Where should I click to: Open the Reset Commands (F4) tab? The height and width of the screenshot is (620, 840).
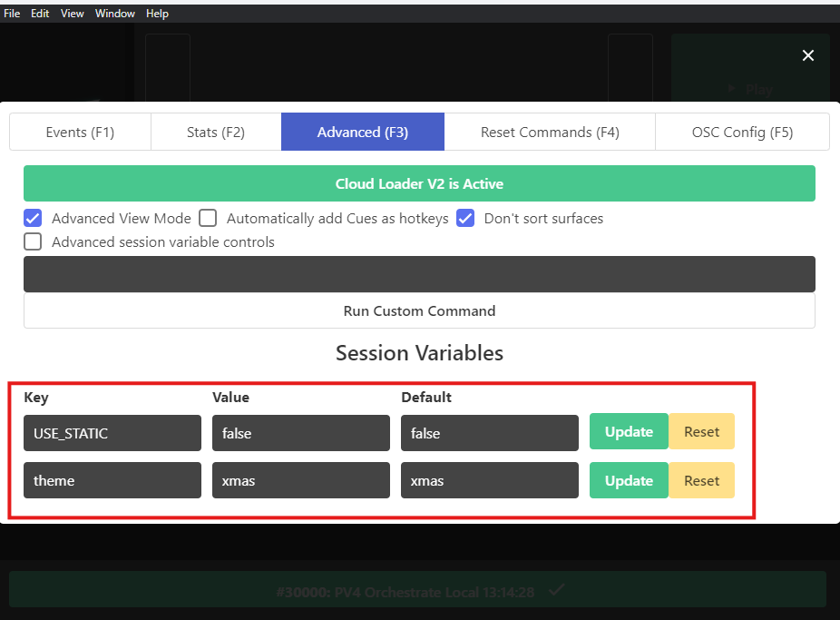(550, 132)
